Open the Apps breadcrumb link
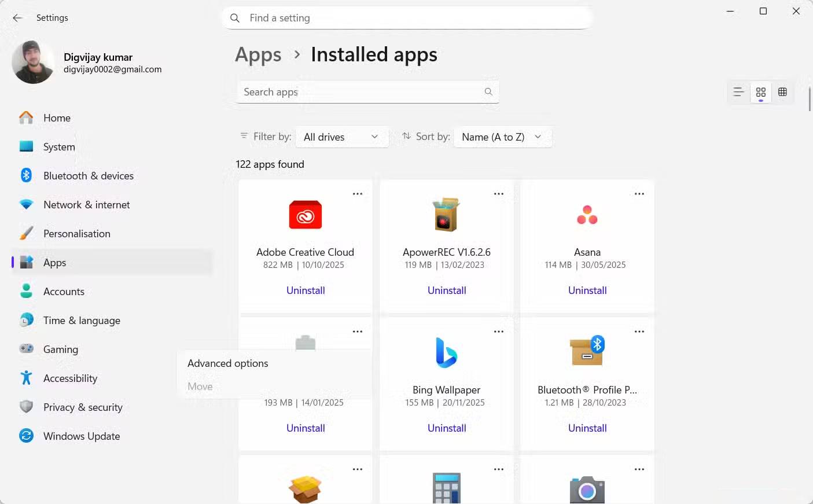 point(258,54)
